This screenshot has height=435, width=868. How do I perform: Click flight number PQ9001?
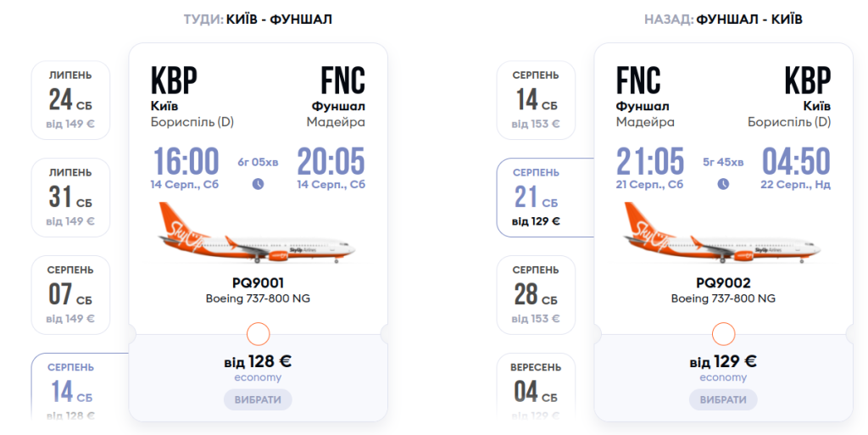[x=258, y=283]
